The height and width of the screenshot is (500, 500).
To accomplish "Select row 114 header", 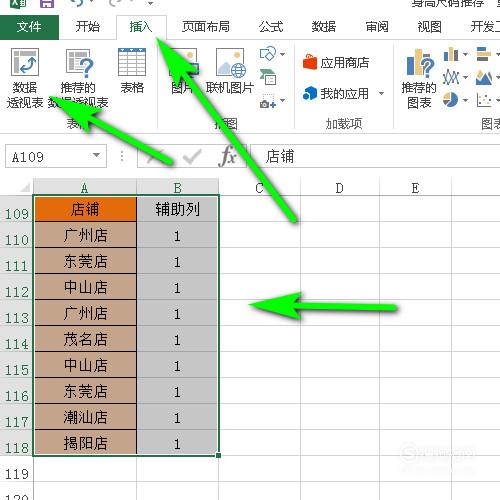I will [16, 339].
